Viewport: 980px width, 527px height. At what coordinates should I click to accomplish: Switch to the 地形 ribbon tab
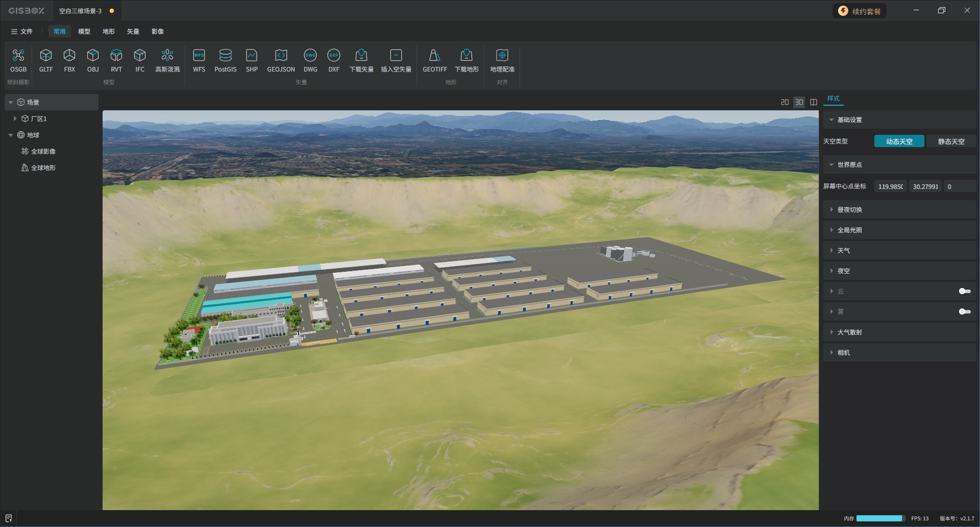pyautogui.click(x=109, y=32)
